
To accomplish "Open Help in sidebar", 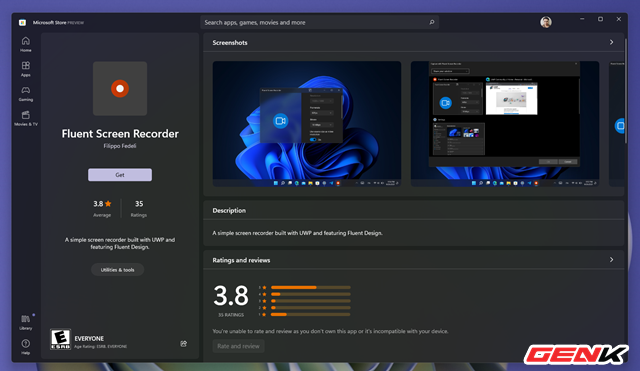I will point(26,347).
